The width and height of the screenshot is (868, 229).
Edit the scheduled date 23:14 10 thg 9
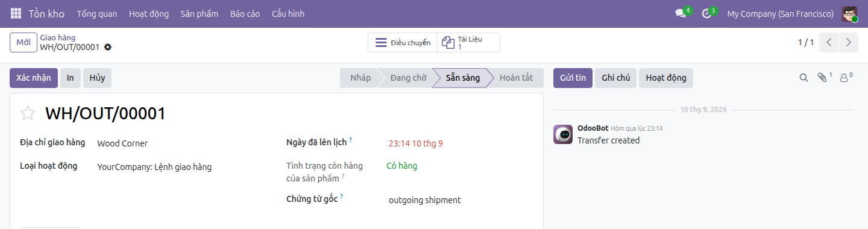(416, 143)
